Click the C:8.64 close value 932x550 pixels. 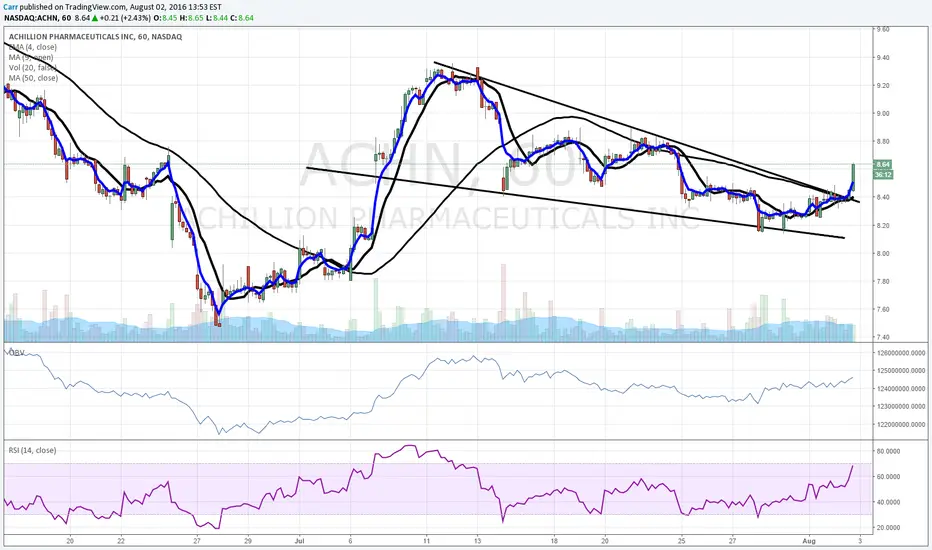242,18
